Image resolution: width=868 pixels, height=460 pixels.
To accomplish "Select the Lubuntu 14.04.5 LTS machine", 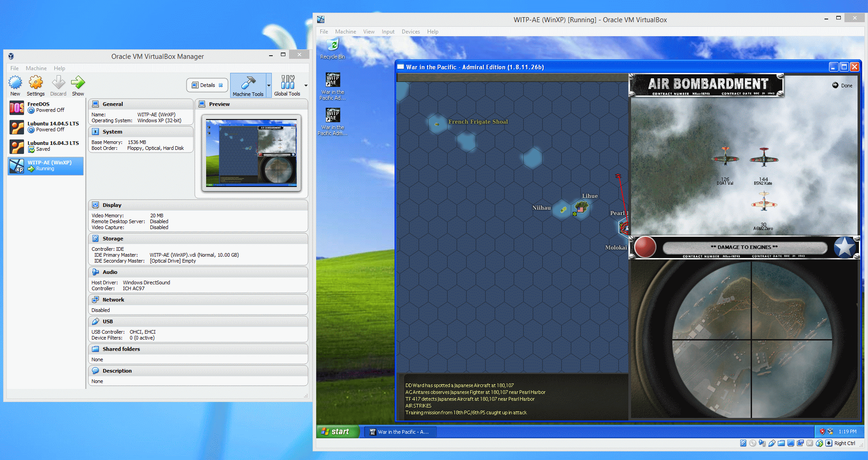I will (x=45, y=127).
